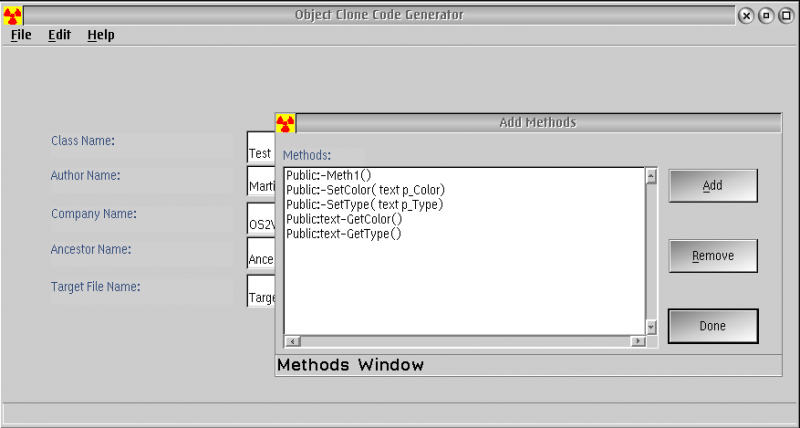Open the Help menu

click(101, 35)
